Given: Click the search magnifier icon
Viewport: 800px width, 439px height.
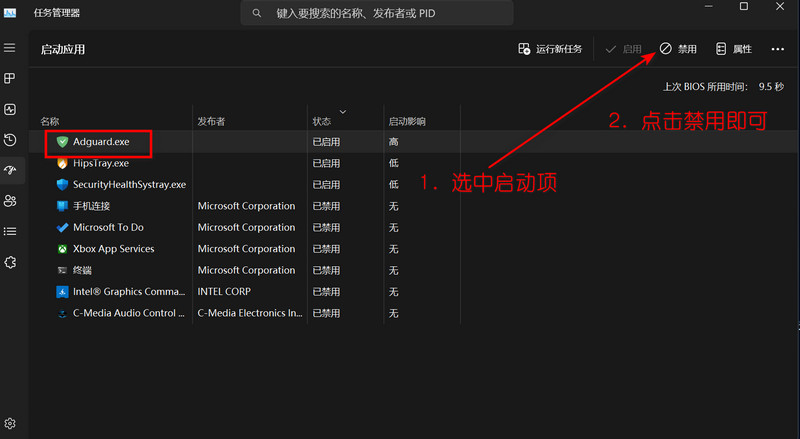Looking at the screenshot, I should [x=257, y=13].
